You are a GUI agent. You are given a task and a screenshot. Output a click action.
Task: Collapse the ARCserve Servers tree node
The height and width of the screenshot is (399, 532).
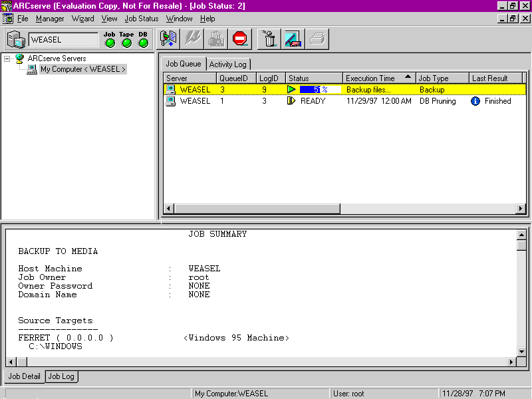click(x=7, y=59)
